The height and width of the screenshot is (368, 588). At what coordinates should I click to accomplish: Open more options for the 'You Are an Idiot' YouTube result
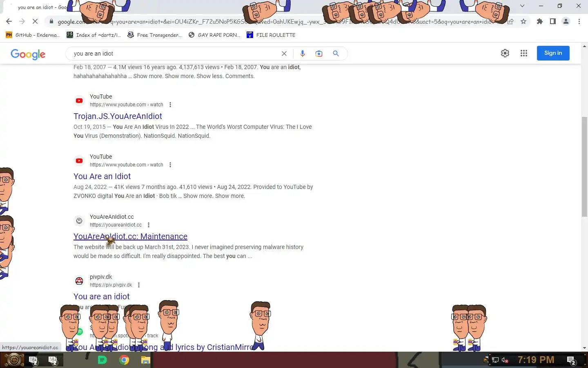tap(170, 165)
